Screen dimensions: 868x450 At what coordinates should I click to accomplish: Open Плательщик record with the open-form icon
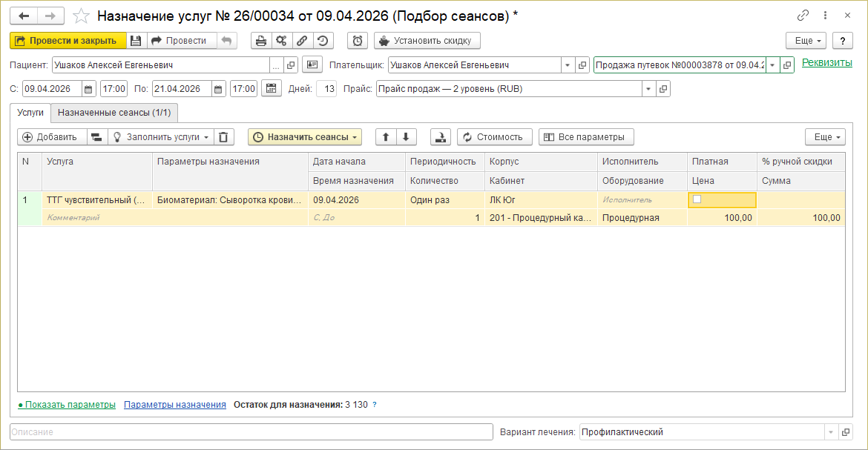[582, 65]
